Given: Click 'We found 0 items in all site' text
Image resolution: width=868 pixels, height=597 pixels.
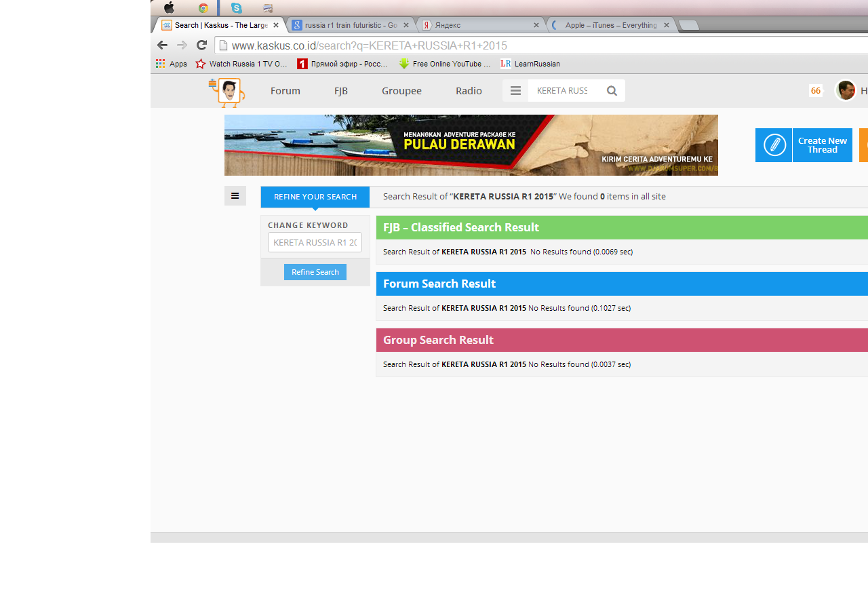Looking at the screenshot, I should point(612,197).
